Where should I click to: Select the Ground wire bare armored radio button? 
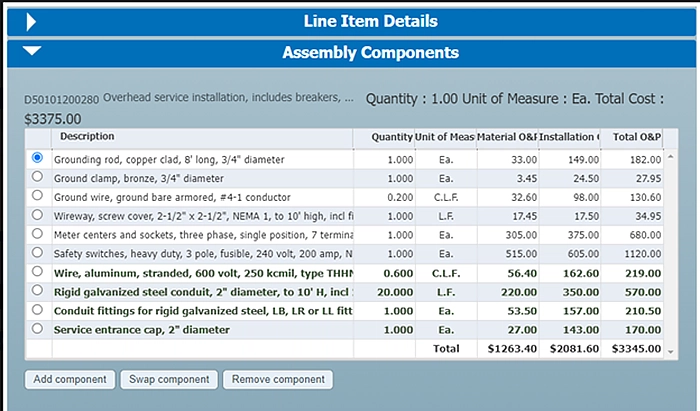(x=38, y=195)
